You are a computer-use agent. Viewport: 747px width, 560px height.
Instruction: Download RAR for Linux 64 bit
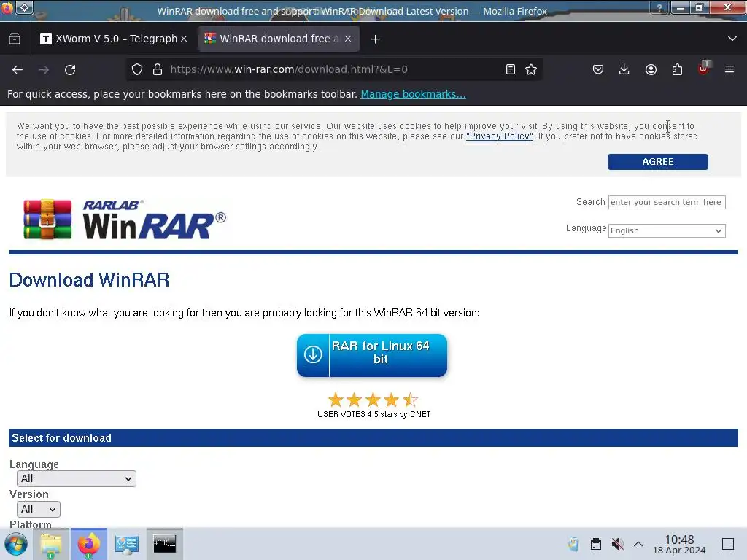[x=372, y=355]
